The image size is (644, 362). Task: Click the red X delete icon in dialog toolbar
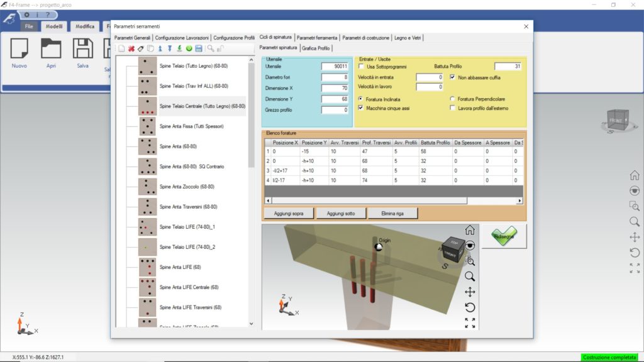pyautogui.click(x=131, y=48)
